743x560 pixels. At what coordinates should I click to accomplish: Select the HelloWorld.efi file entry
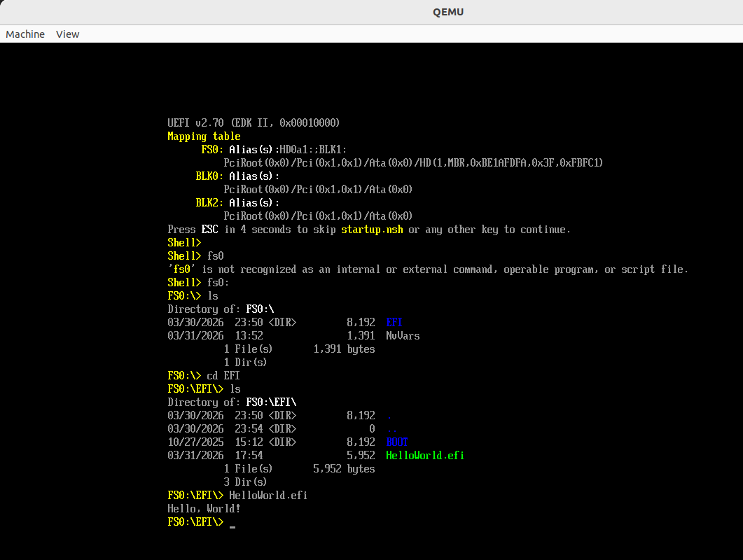pyautogui.click(x=424, y=455)
